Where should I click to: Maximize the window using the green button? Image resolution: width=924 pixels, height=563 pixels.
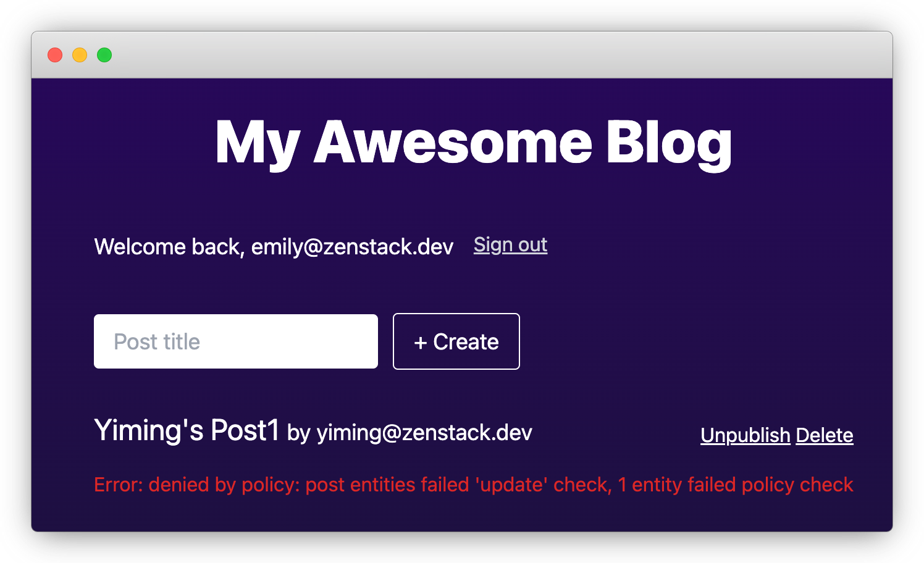click(104, 55)
